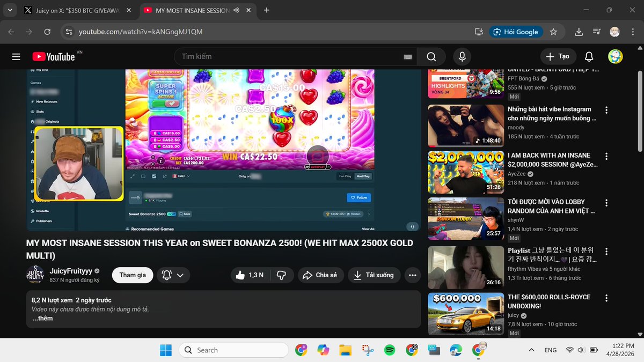Viewport: 644px width, 362px height.
Task: Open Microsoft Edge from the taskbar
Action: [456, 350]
